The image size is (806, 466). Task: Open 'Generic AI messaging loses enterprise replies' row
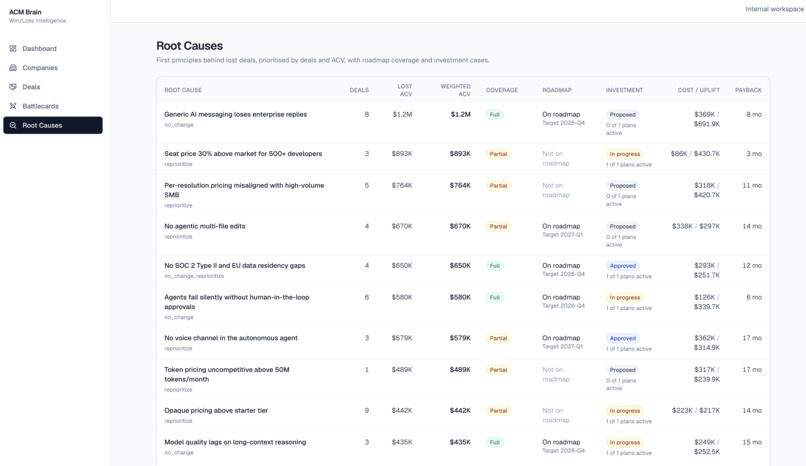coord(463,123)
